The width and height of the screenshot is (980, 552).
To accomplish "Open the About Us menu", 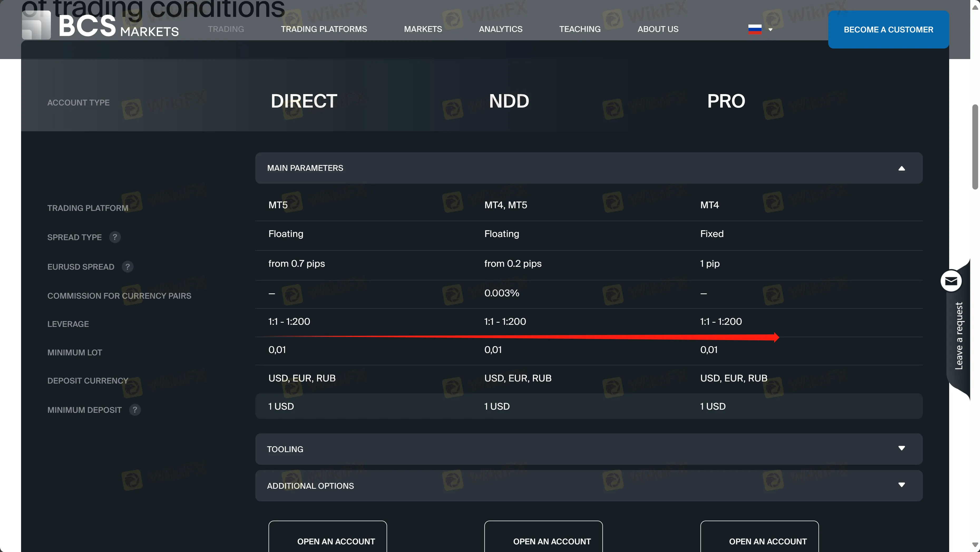I will 658,29.
